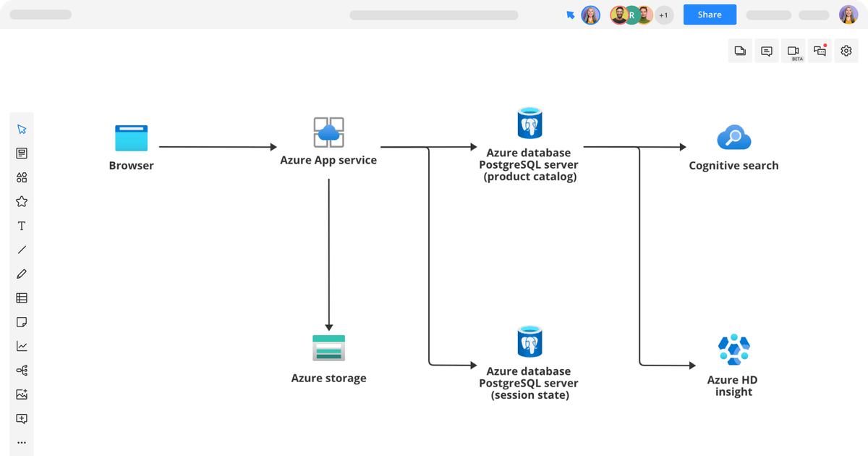The width and height of the screenshot is (868, 456).
Task: Select the Text tool
Action: point(22,226)
